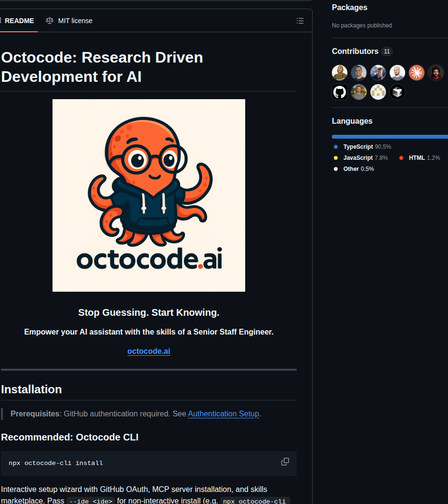Open the Authentication Setup link

[x=224, y=414]
